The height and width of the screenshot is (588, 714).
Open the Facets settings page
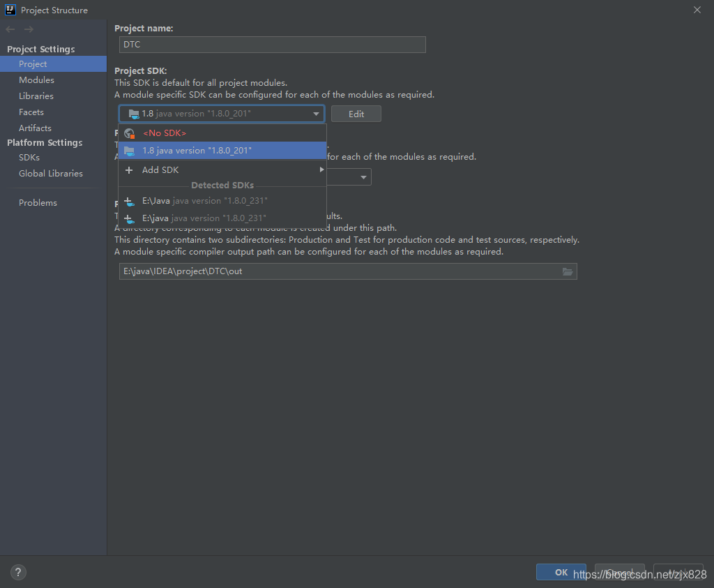[53, 112]
